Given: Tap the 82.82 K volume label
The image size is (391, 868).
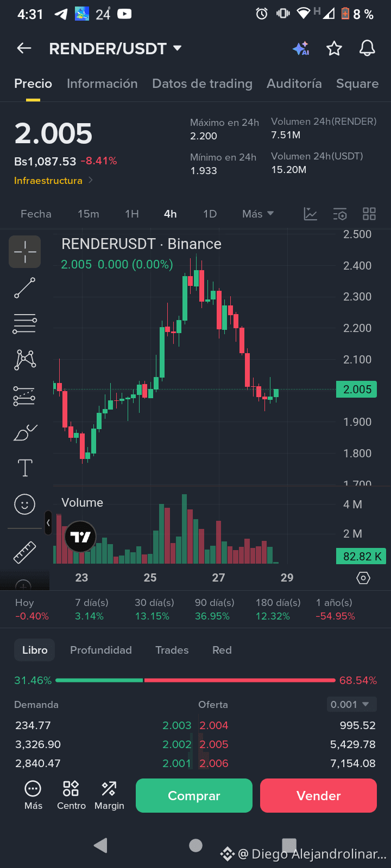Looking at the screenshot, I should 361,556.
